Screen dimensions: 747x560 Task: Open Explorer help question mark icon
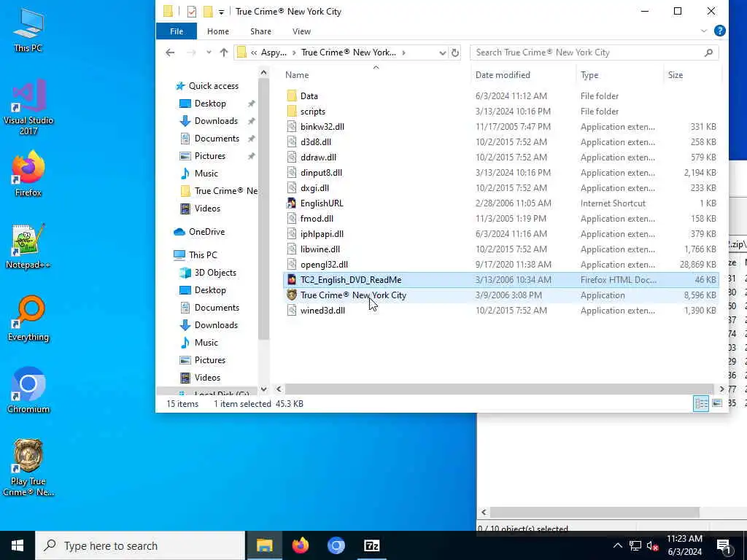(x=719, y=31)
